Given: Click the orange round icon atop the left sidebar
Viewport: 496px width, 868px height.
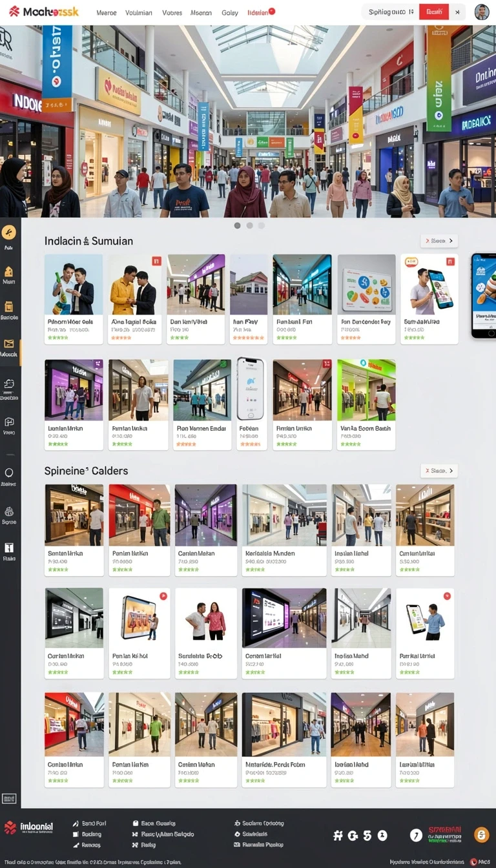Looking at the screenshot, I should tap(9, 233).
